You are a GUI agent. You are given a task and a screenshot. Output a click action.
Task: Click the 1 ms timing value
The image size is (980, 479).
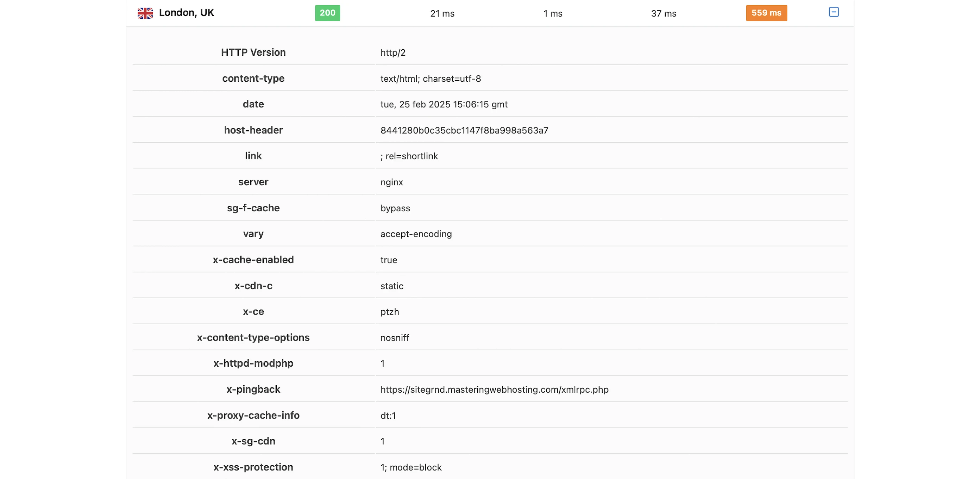point(553,14)
